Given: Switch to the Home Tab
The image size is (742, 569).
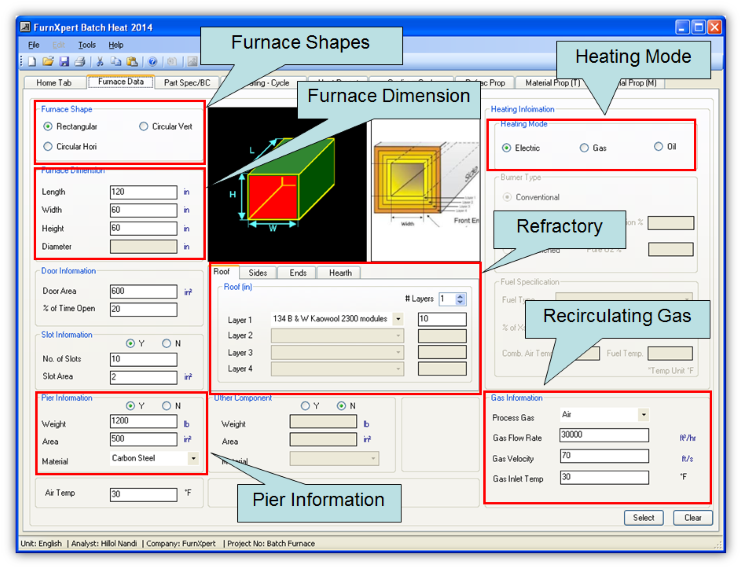Looking at the screenshot, I should (54, 82).
